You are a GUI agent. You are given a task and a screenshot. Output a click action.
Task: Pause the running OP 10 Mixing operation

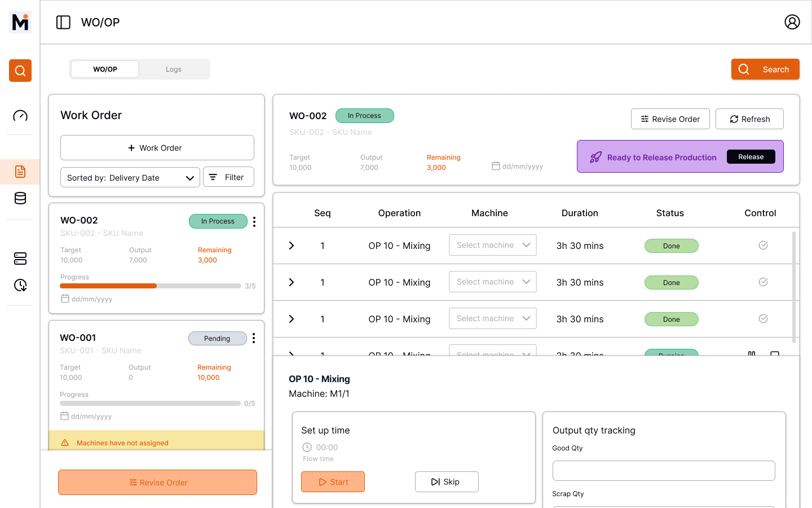[752, 354]
